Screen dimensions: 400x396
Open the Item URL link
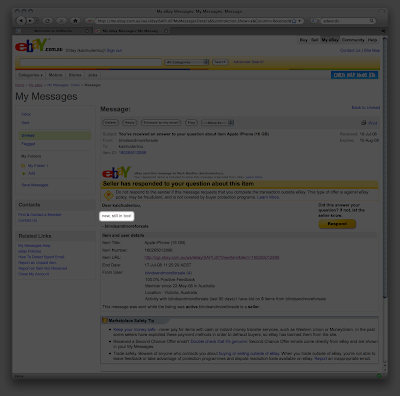[x=212, y=257]
